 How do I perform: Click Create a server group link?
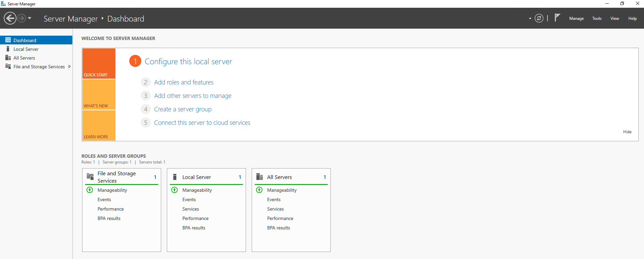tap(183, 109)
